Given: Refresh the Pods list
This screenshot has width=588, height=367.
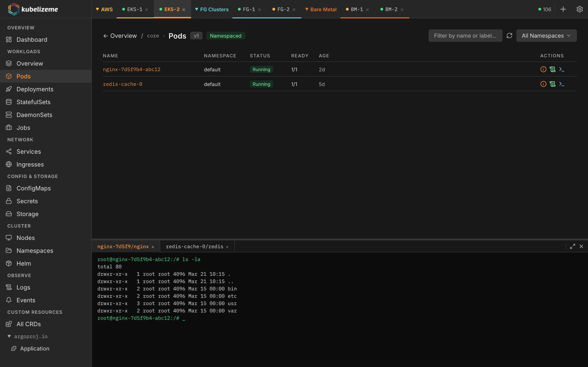Looking at the screenshot, I should (x=509, y=35).
